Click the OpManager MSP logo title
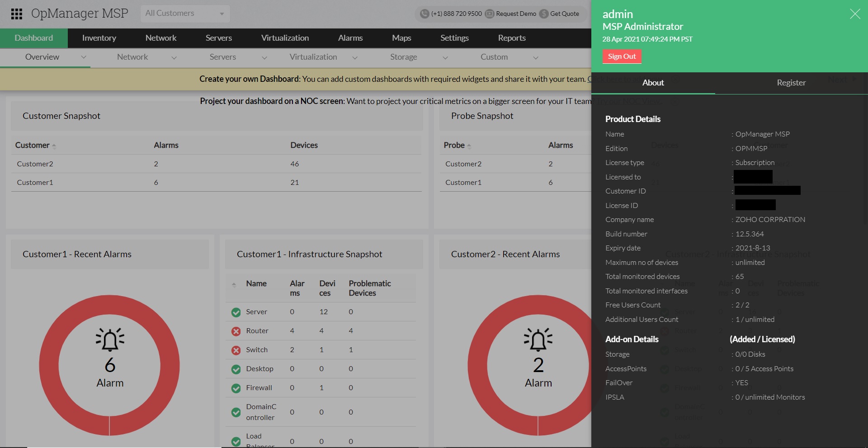 80,14
